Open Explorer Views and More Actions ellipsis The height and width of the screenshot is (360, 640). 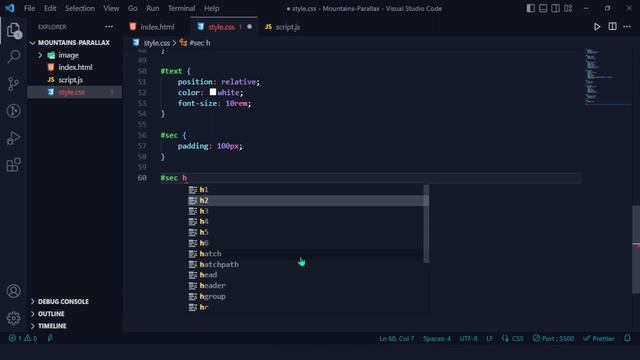tap(109, 27)
